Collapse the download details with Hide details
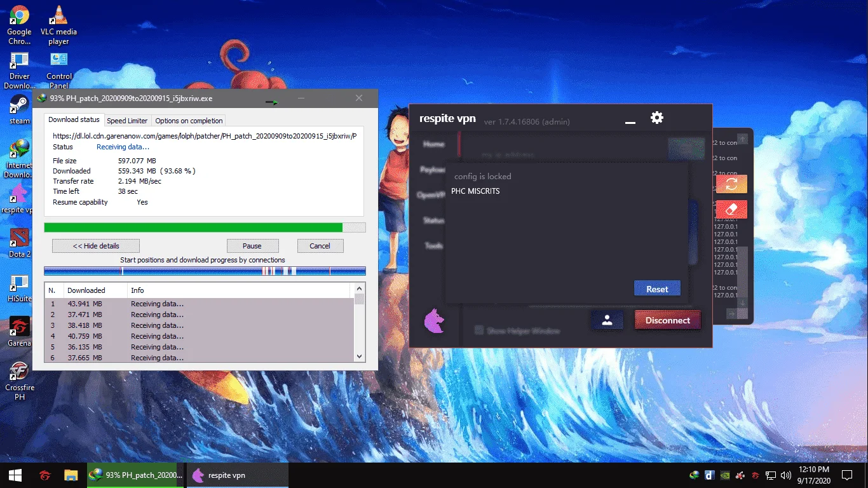Image resolution: width=868 pixels, height=488 pixels. click(96, 246)
